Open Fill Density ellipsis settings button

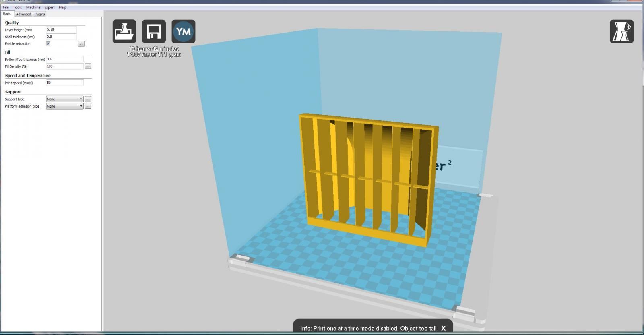pyautogui.click(x=88, y=66)
